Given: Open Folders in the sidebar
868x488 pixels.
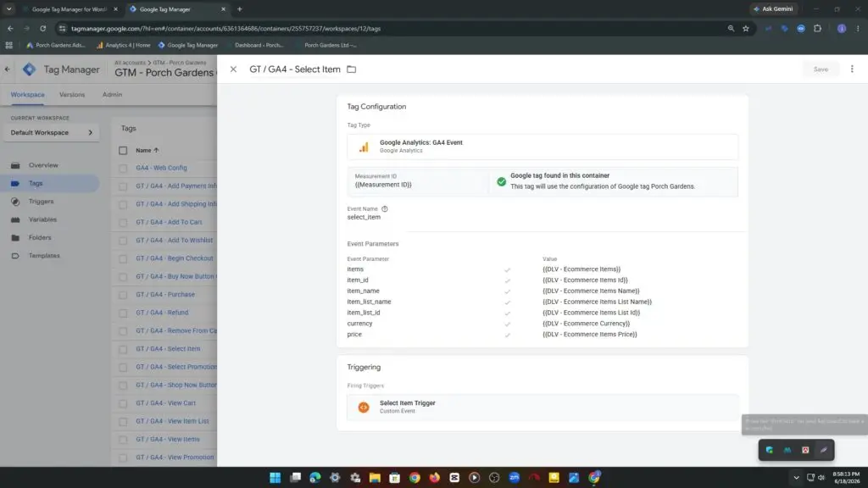Looking at the screenshot, I should (40, 237).
